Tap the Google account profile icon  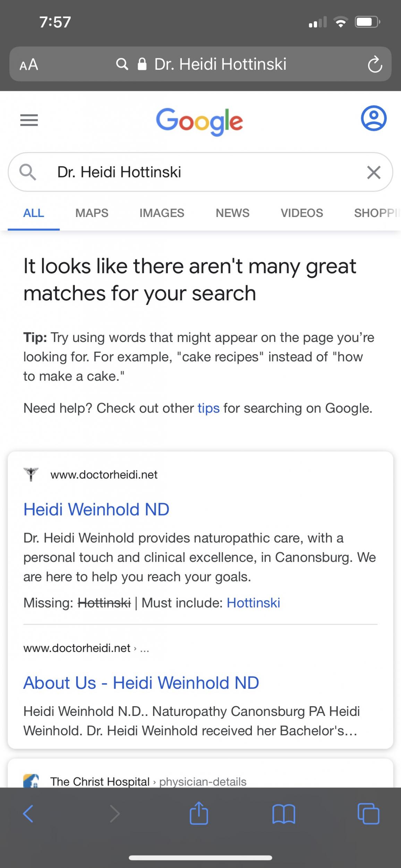[374, 118]
